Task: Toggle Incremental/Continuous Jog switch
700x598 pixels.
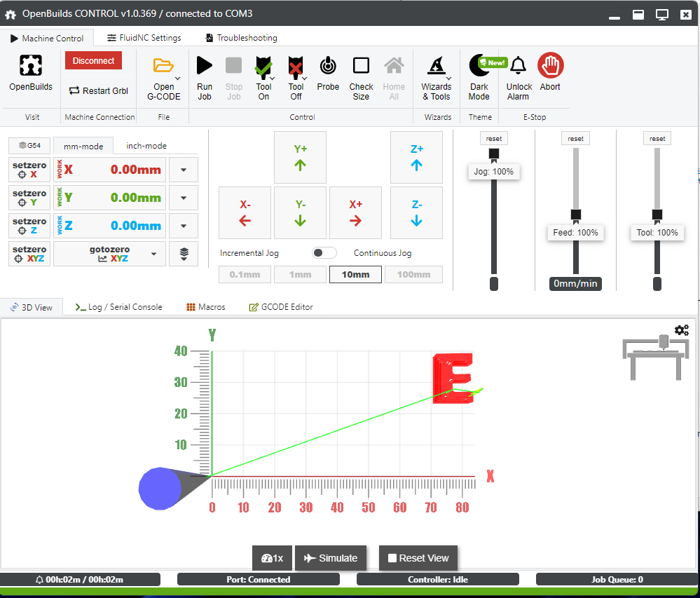Action: click(x=324, y=253)
